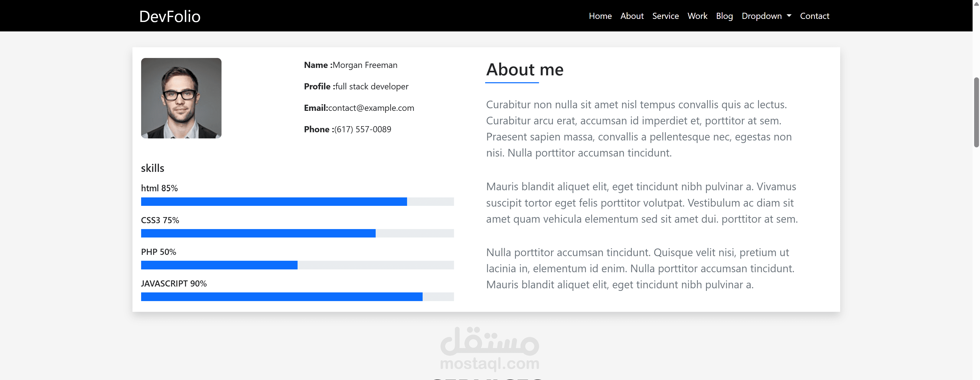Click the 'full stack developer' profile text
This screenshot has width=980, height=380.
372,86
